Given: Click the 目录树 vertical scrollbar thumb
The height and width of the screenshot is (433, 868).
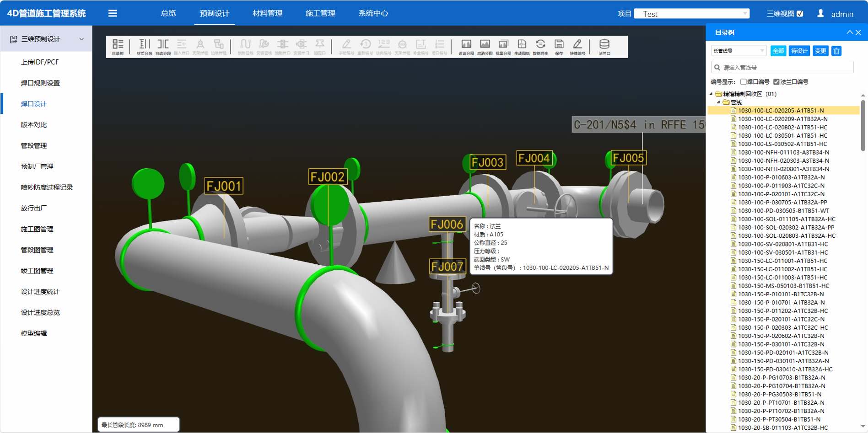Looking at the screenshot, I should pos(863,126).
